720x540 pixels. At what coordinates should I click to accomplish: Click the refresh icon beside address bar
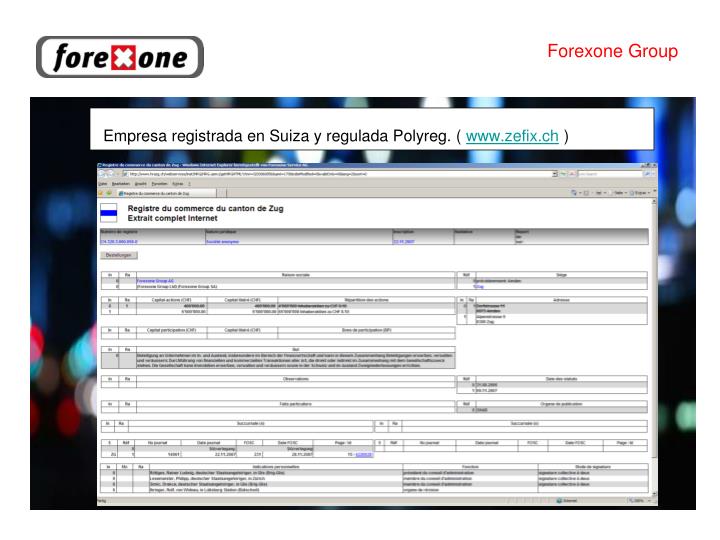tap(563, 174)
